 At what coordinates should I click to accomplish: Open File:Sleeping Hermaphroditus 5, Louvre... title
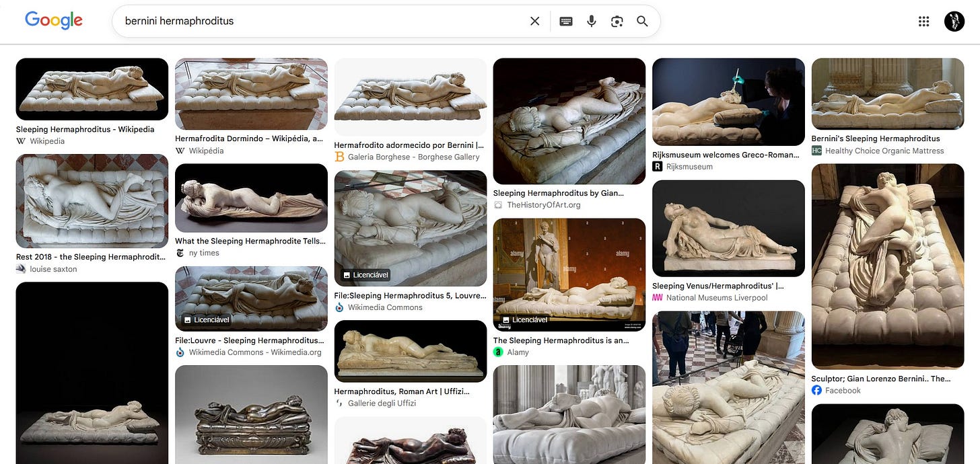410,295
